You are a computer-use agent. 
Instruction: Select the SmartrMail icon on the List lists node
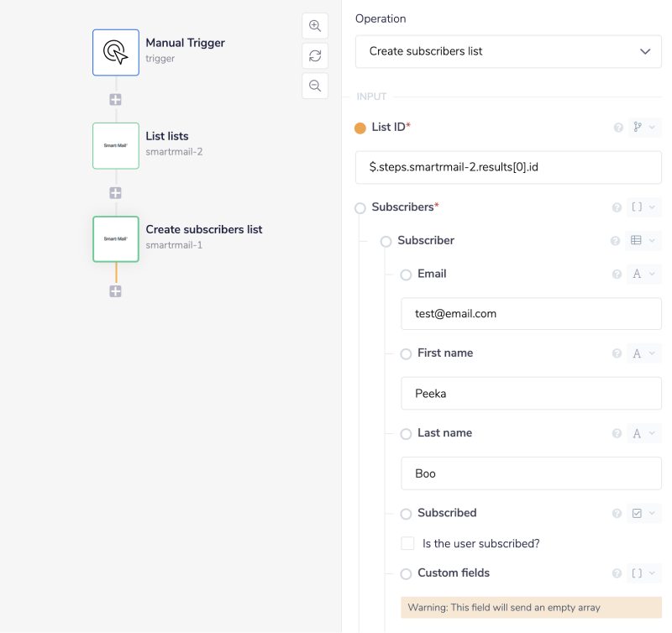pyautogui.click(x=115, y=145)
